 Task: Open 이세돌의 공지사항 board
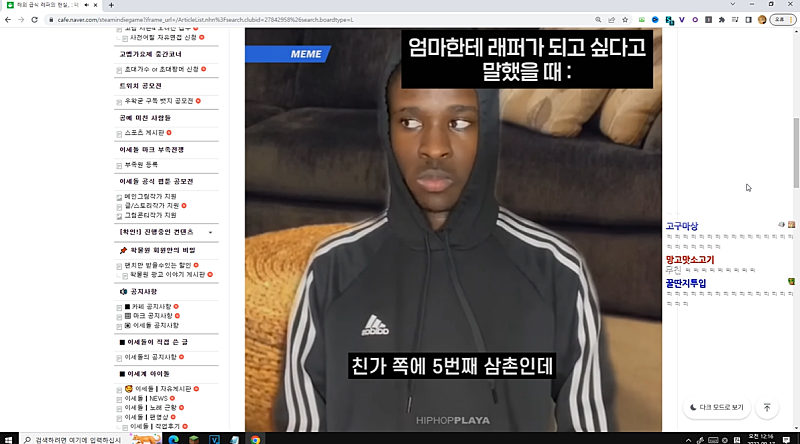(x=151, y=357)
